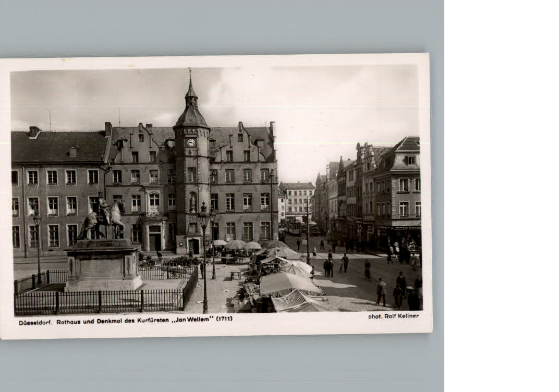Click the clock face on the Rathaus tower
Screen dimensions: 559x392
[190, 142]
